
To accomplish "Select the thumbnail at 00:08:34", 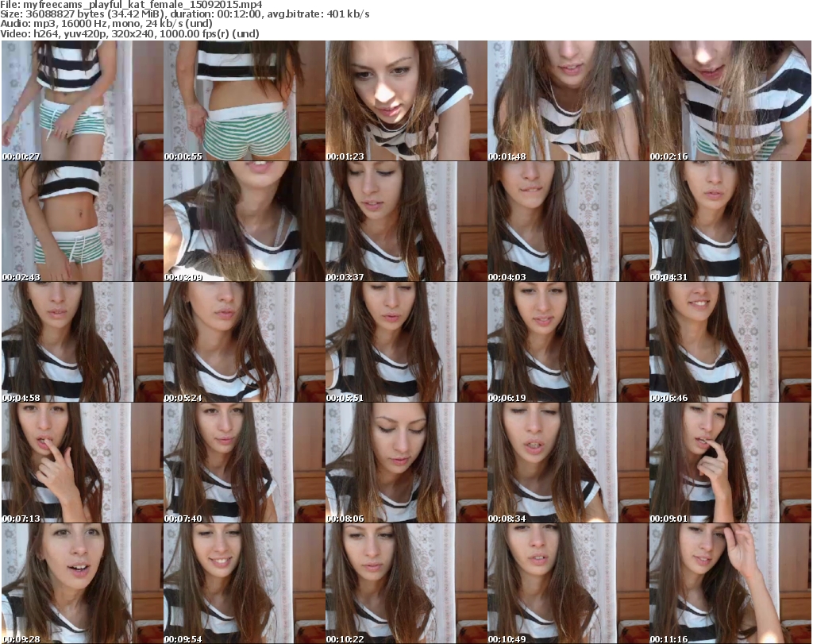I will pyautogui.click(x=568, y=462).
